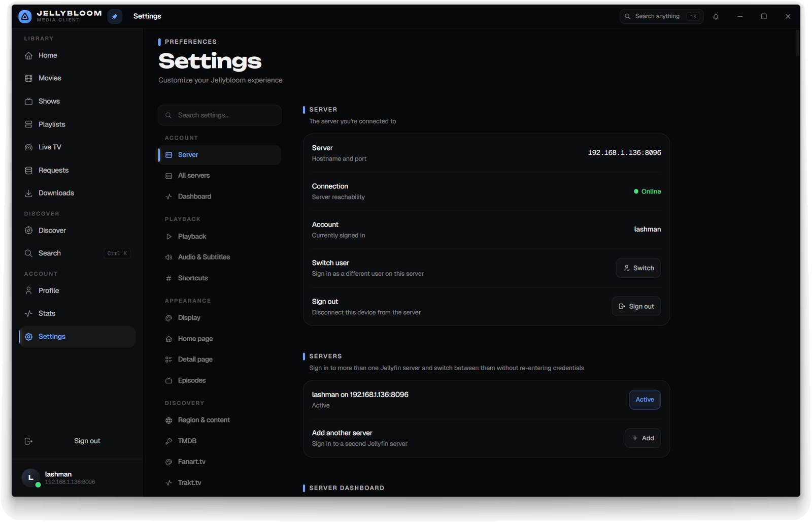Focus the Search anything field
Viewport: 812px width, 522px height.
tap(661, 17)
